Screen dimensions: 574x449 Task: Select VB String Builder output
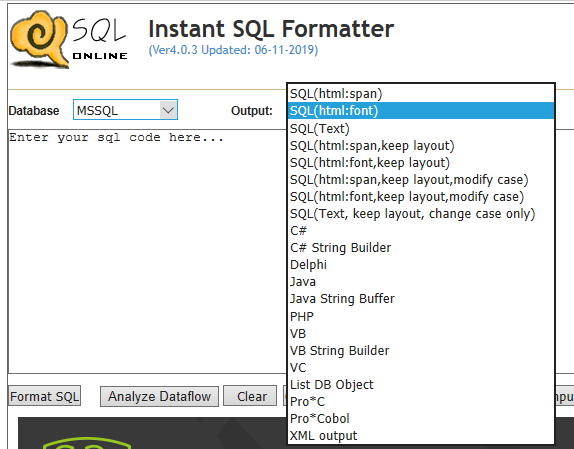coord(421,351)
